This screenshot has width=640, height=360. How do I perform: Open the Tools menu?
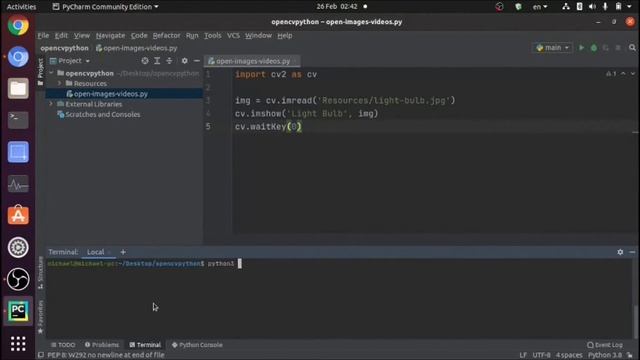(x=212, y=36)
